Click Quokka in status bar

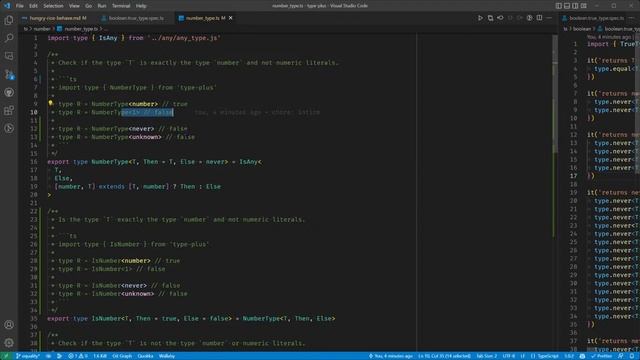pos(145,356)
